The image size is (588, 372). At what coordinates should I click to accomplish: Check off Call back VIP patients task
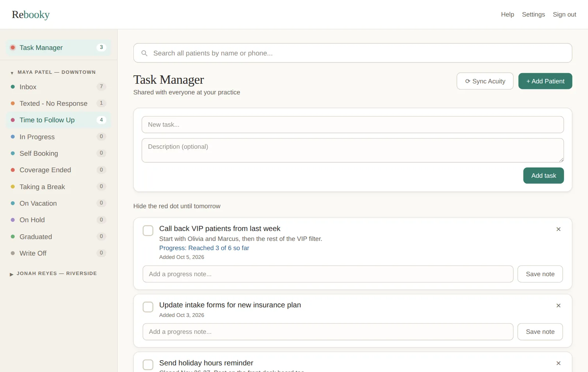[148, 231]
